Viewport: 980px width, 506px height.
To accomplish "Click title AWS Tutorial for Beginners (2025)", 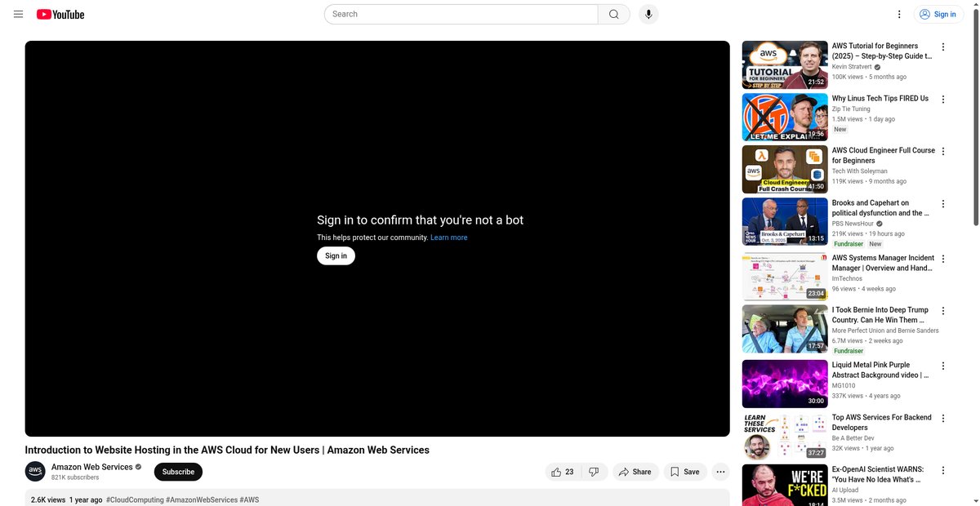I will pos(882,51).
